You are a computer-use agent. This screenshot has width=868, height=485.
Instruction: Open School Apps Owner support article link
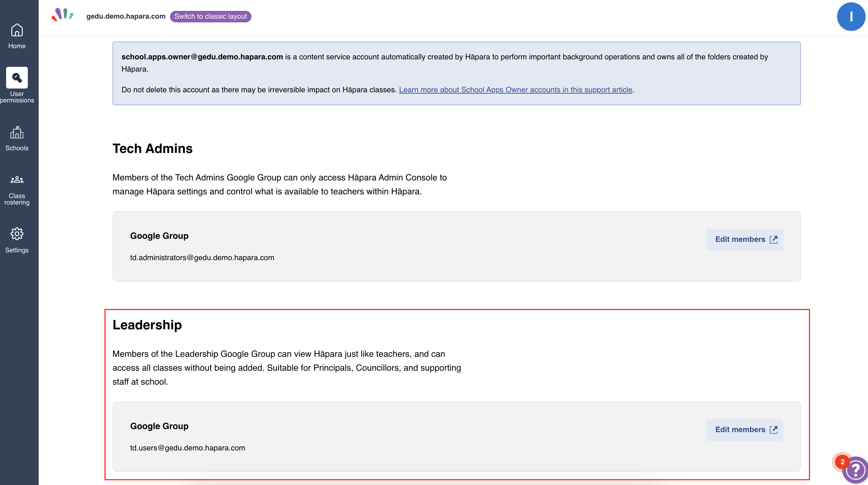[x=515, y=90]
